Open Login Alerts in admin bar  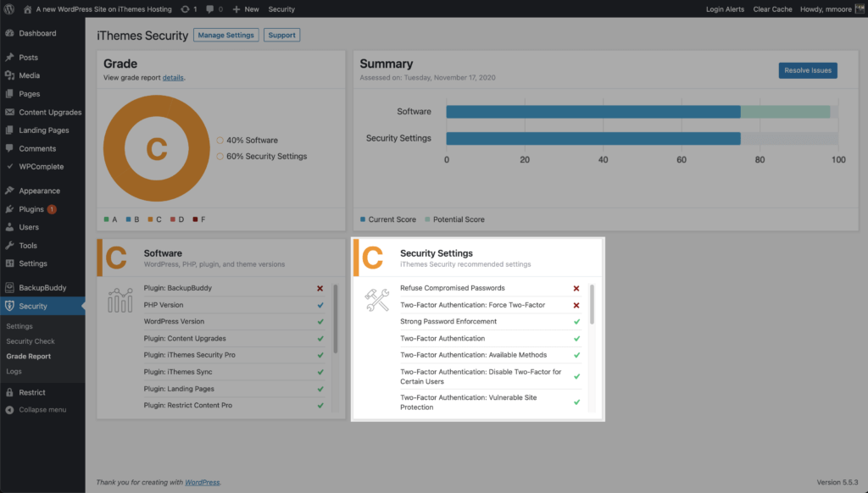point(725,8)
